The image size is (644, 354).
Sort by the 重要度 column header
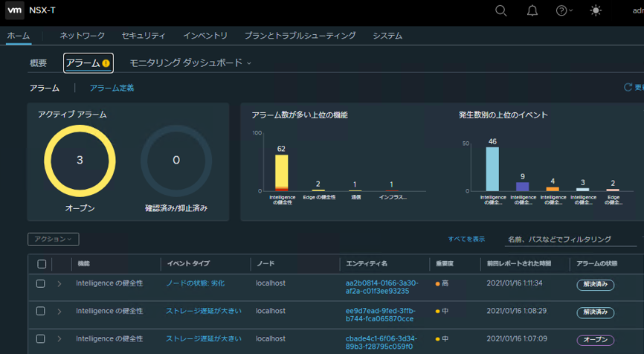445,264
